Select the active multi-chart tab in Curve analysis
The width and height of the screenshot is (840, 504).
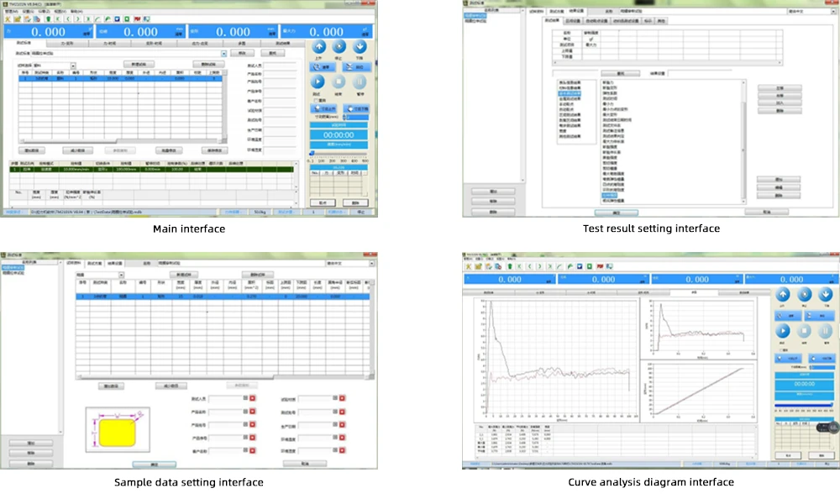point(694,293)
